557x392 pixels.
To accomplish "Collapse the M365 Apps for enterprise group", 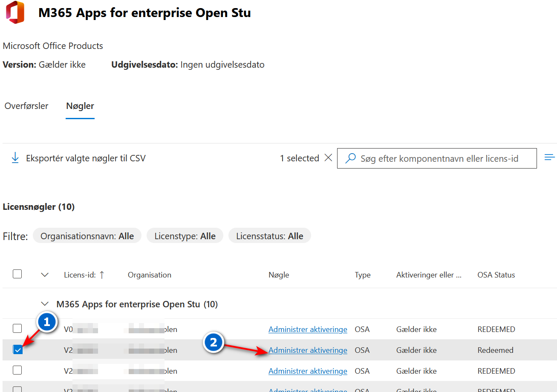I will (44, 304).
